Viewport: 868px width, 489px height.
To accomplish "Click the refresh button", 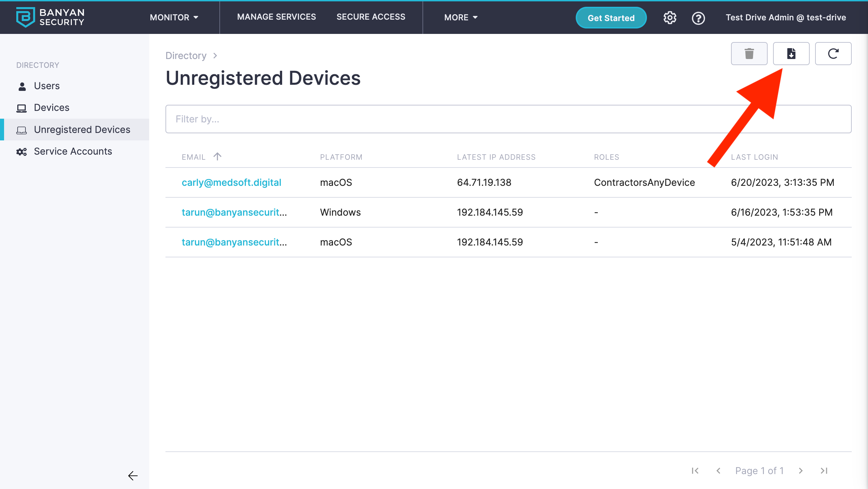I will coord(833,54).
